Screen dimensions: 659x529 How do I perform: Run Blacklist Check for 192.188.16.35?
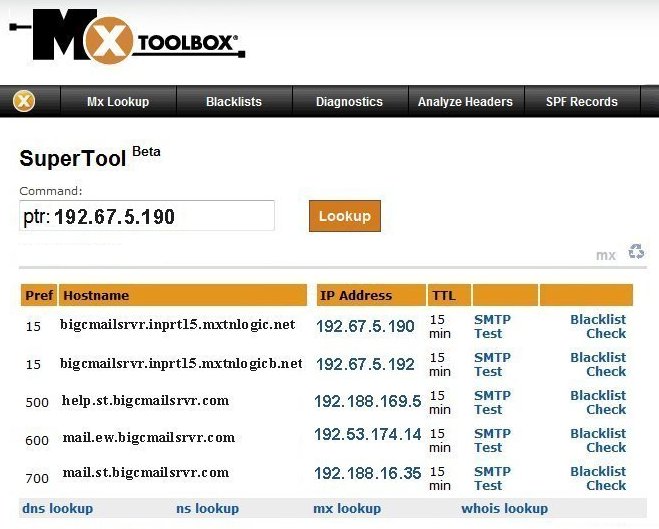pos(598,478)
